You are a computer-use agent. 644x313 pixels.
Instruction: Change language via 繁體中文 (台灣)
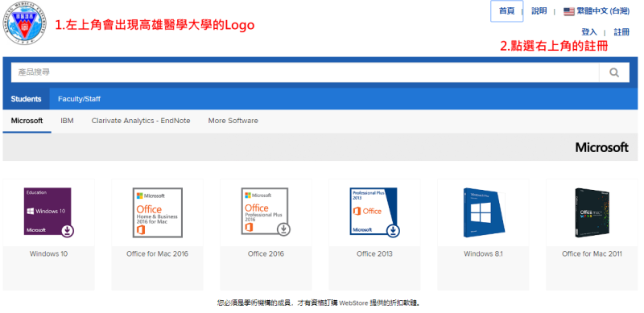[603, 11]
